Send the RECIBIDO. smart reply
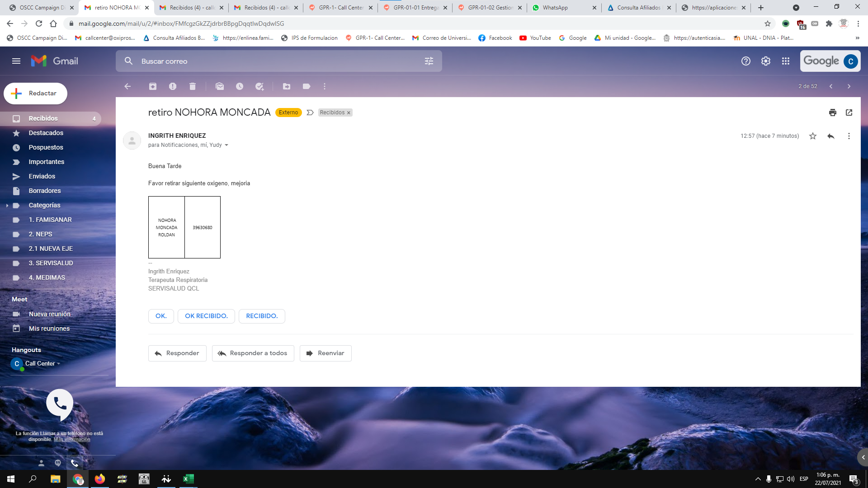 click(x=262, y=316)
